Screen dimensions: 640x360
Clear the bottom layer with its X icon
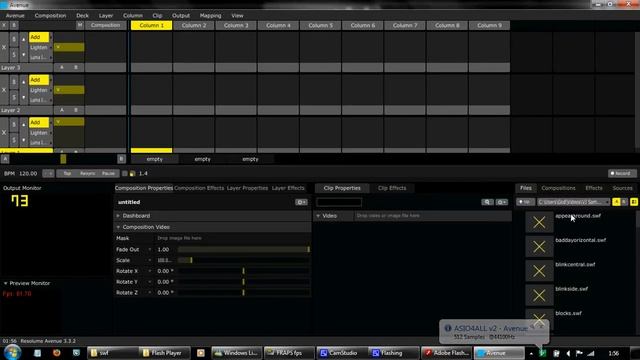[4, 132]
